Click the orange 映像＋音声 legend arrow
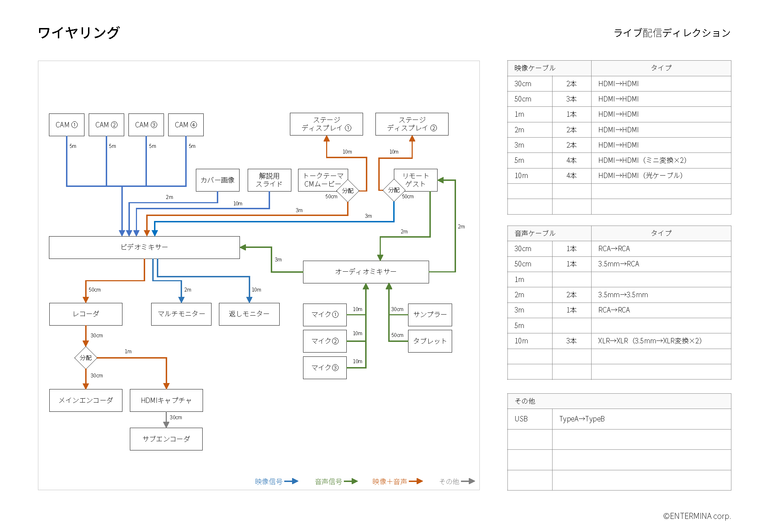This screenshot has height=532, width=769. coord(416,481)
